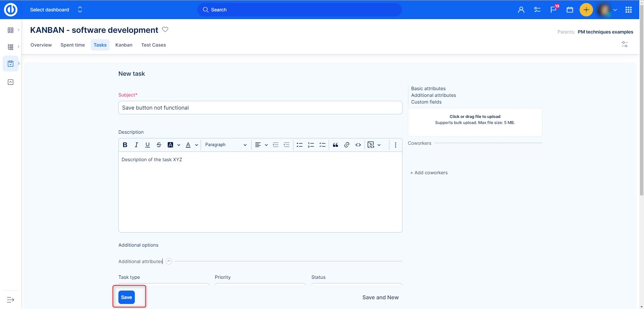This screenshot has height=309, width=644.
Task: Toggle strikethrough text formatting
Action: pyautogui.click(x=159, y=145)
